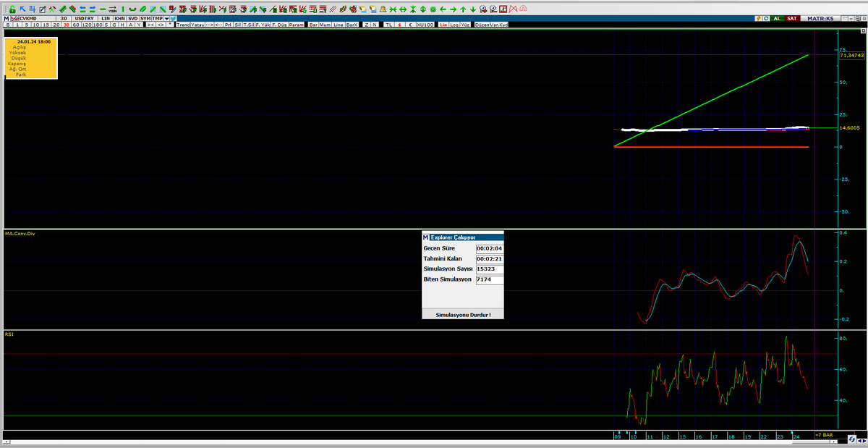Click the yellow bell alarm icon
The height and width of the screenshot is (448, 868).
[x=383, y=9]
